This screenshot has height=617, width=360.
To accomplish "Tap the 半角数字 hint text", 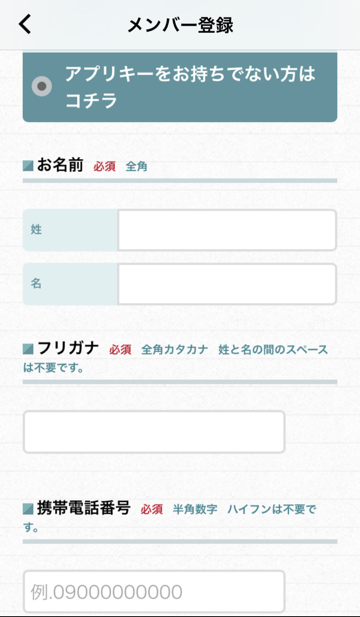I will point(195,510).
